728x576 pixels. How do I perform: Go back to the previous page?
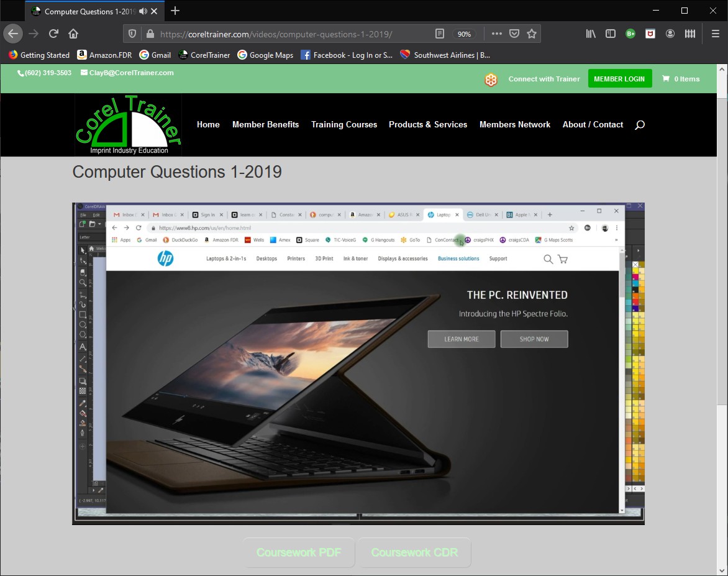tap(13, 34)
